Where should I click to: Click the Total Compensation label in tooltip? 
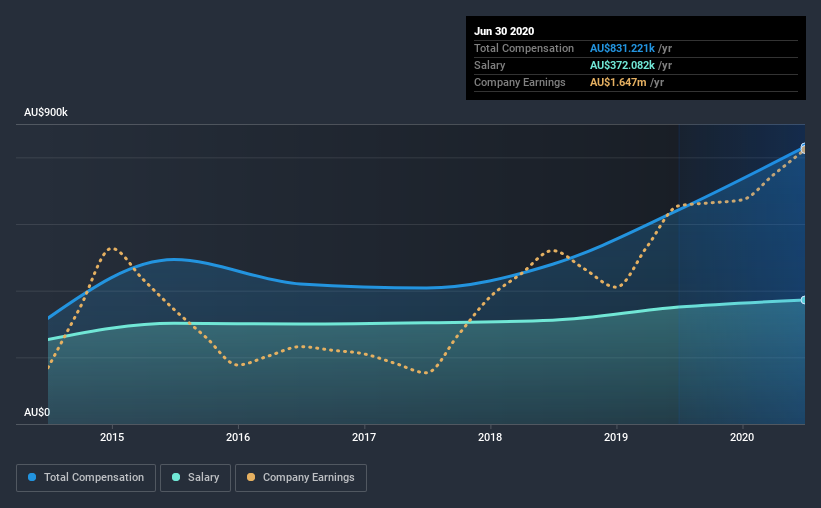[524, 48]
